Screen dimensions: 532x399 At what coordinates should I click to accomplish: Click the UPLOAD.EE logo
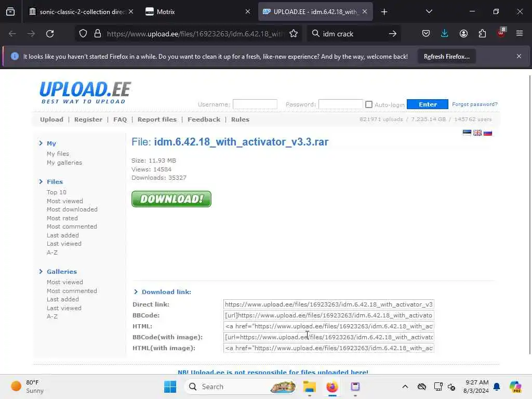tap(85, 92)
